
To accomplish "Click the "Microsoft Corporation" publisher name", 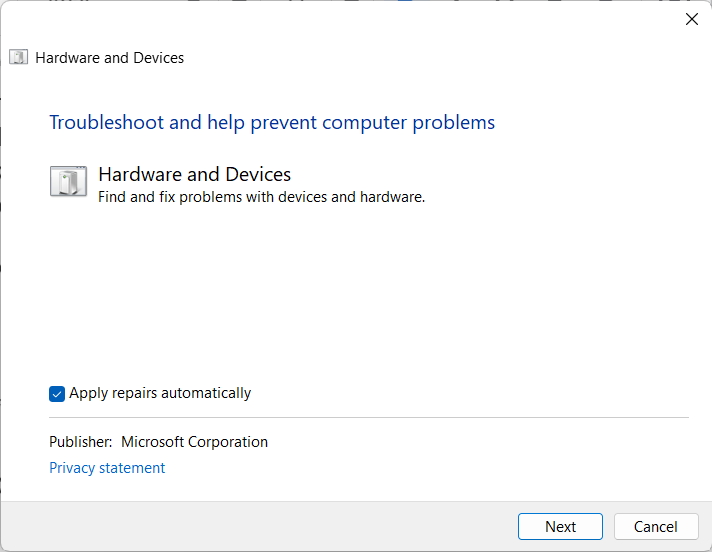I will (194, 442).
